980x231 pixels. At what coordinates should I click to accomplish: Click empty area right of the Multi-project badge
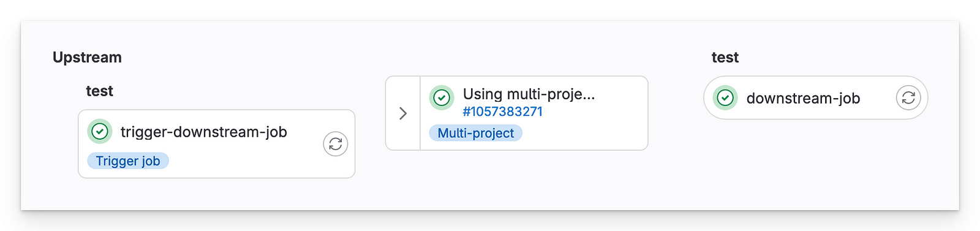[582, 133]
